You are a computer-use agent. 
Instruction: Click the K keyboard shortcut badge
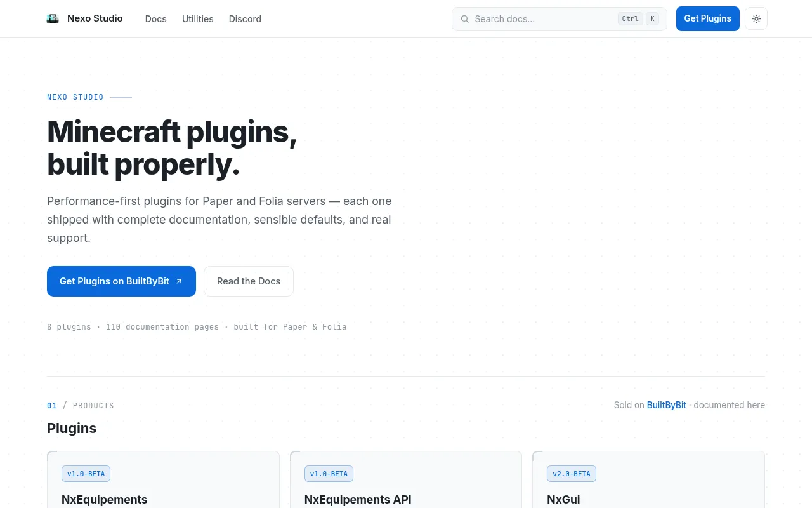coord(652,19)
